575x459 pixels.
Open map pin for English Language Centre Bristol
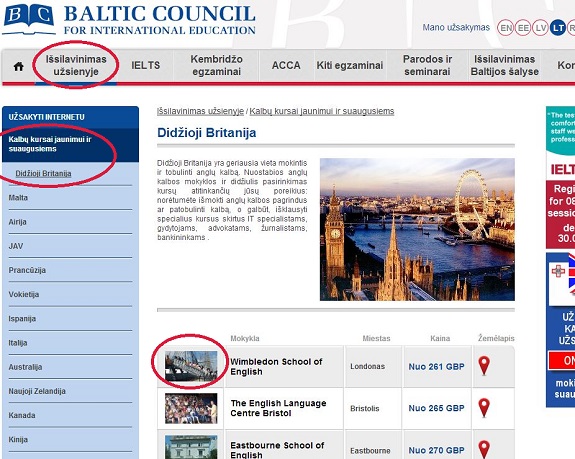(484, 408)
